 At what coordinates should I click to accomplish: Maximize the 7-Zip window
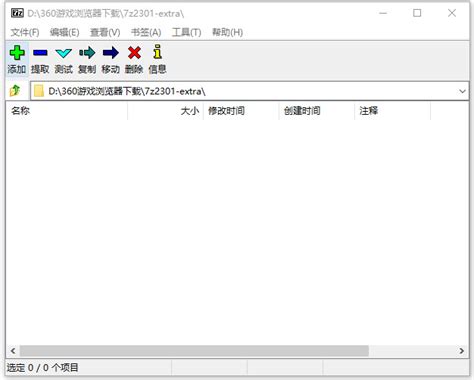coord(417,13)
